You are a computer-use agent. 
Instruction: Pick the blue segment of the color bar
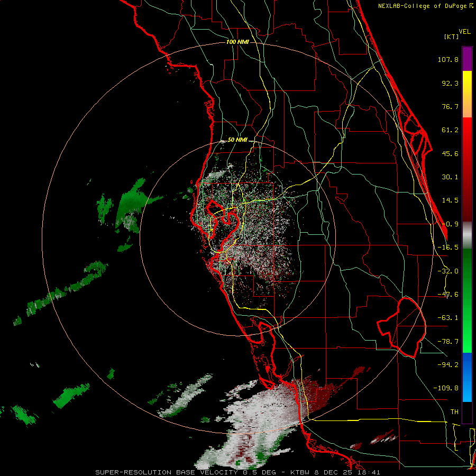467,377
